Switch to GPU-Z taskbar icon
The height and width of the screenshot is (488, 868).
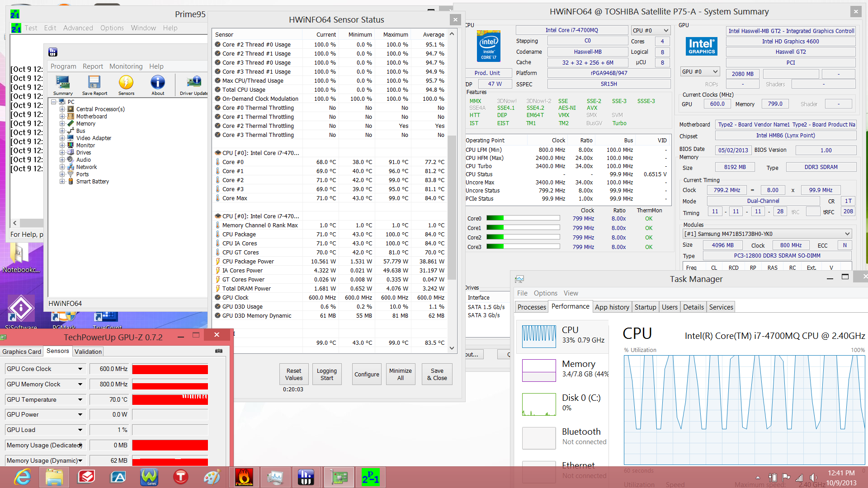tap(339, 477)
